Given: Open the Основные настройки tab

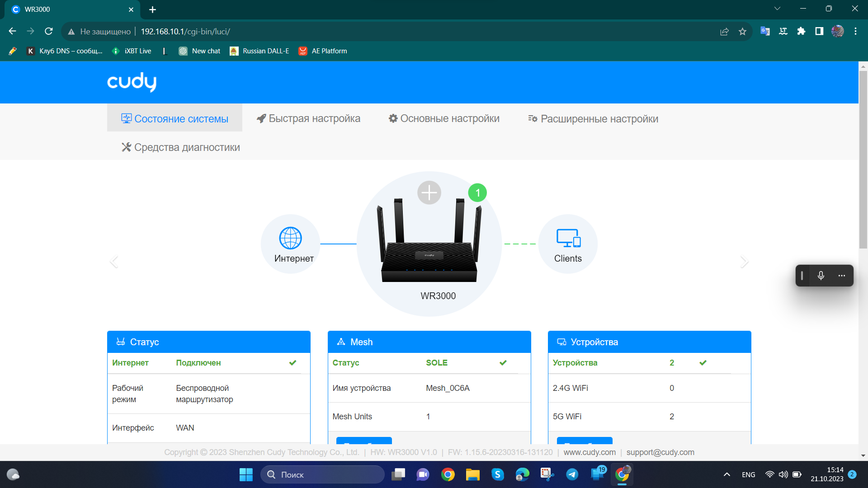Looking at the screenshot, I should pos(444,118).
